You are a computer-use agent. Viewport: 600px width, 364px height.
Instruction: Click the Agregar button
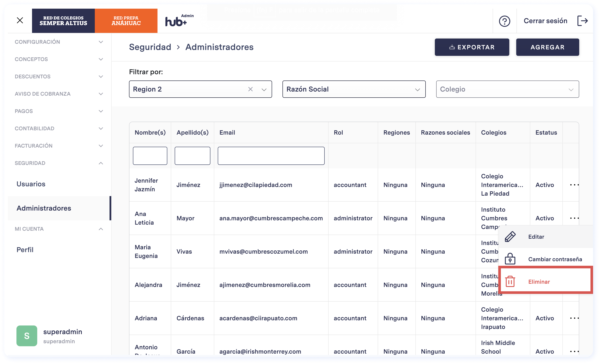[547, 47]
